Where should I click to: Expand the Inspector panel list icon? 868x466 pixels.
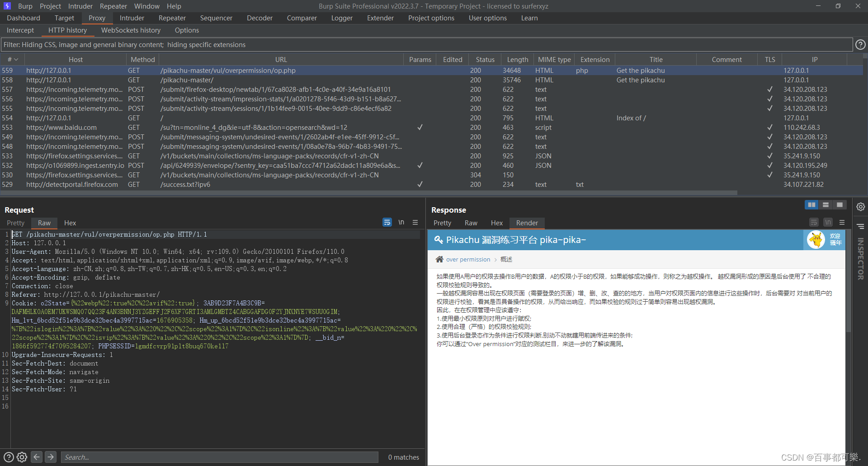pyautogui.click(x=861, y=226)
